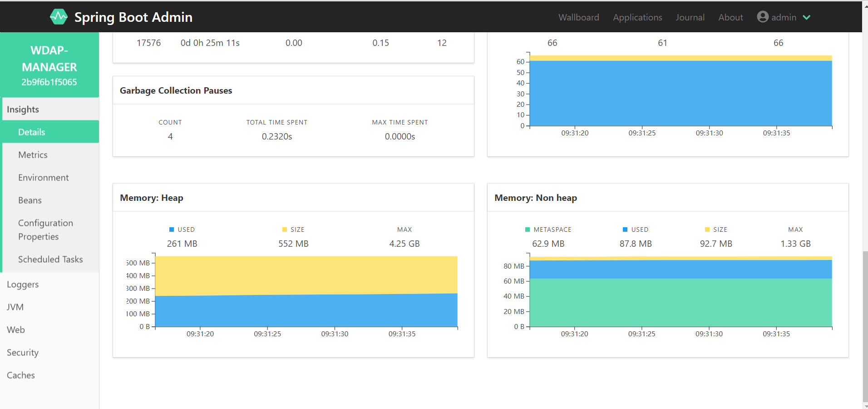Click the 552 MB heap size value

coord(293,244)
